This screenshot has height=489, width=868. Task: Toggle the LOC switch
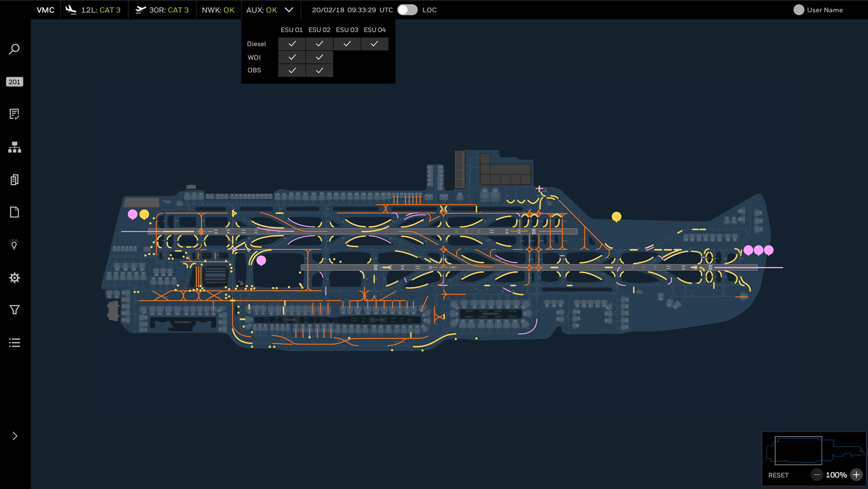[x=407, y=10]
